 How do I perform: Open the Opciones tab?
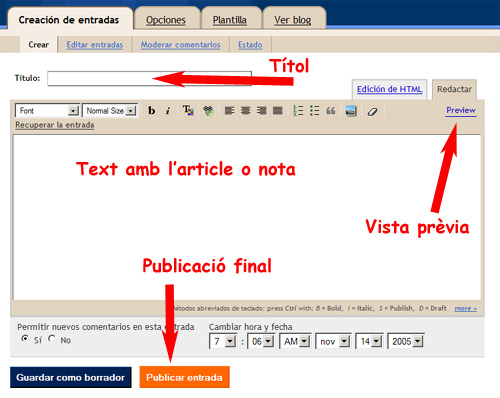[166, 20]
